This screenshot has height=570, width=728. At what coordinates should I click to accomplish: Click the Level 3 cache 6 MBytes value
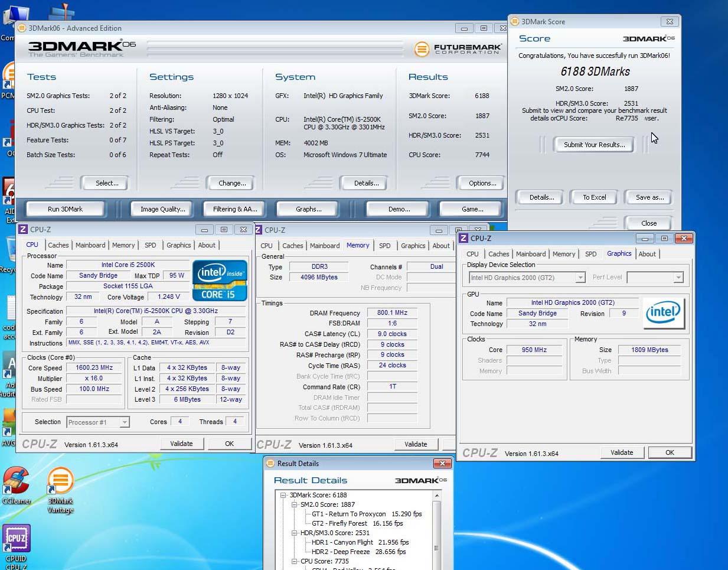coord(187,399)
